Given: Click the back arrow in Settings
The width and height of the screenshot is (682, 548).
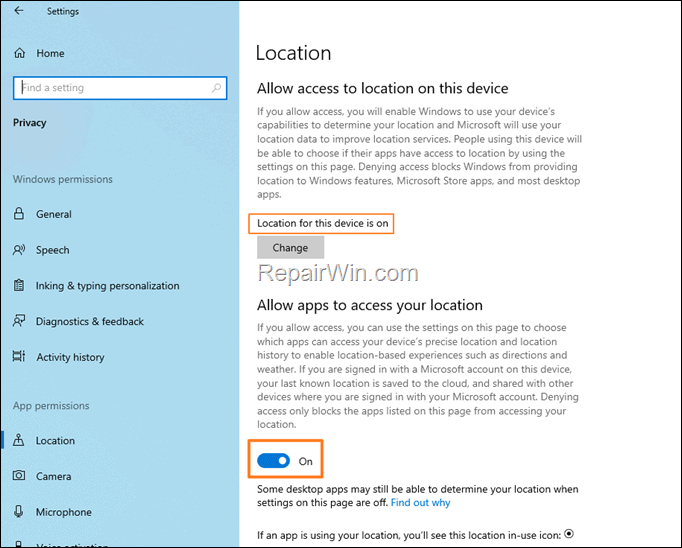Looking at the screenshot, I should (19, 10).
